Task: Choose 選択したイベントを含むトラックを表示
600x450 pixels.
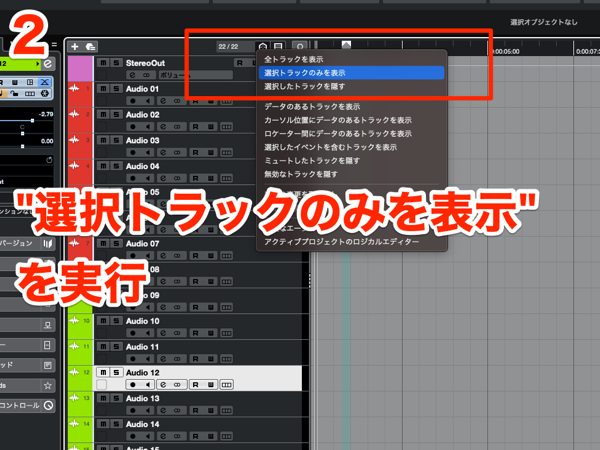Action: [x=351, y=147]
